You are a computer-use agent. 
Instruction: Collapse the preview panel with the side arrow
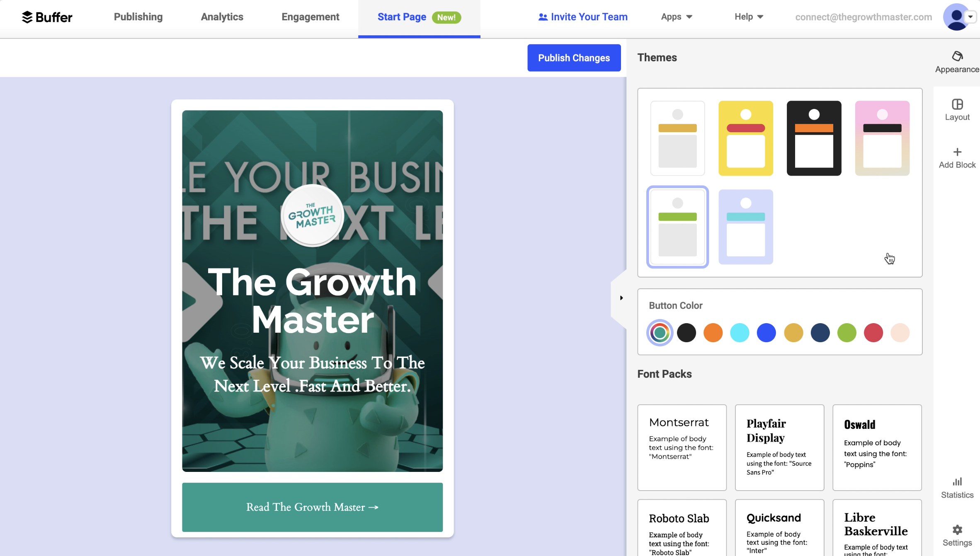pyautogui.click(x=621, y=297)
